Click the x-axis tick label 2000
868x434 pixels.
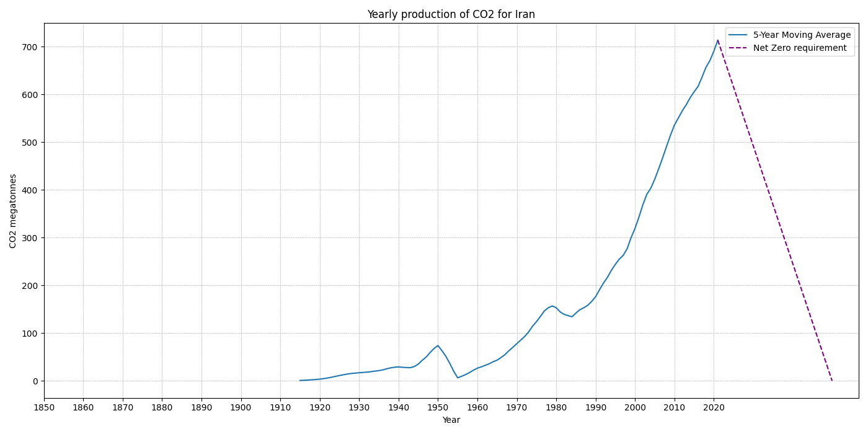635,407
